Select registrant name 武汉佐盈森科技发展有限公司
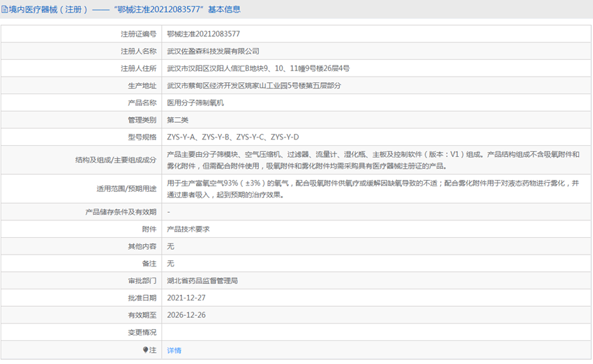593x364 pixels. [213, 51]
